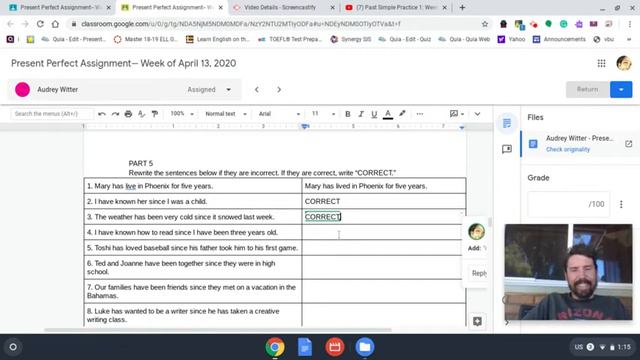Click the explore icon at document bottom right
The image size is (640, 360).
[477, 321]
